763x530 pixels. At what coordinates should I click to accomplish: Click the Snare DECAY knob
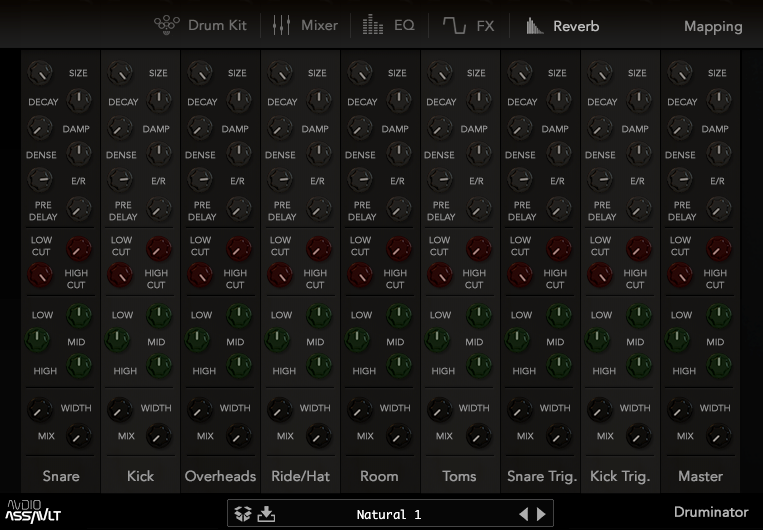coord(78,100)
